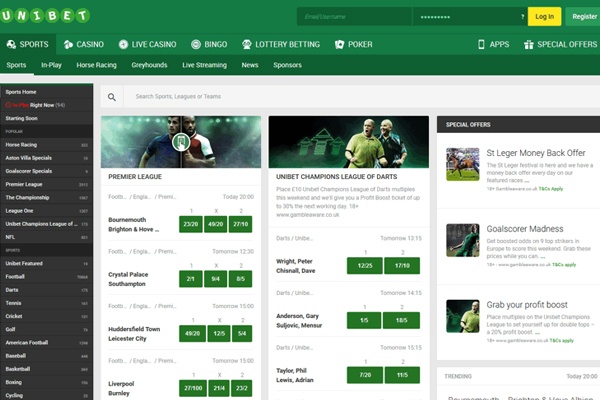Select League One in sidebar

point(46,211)
